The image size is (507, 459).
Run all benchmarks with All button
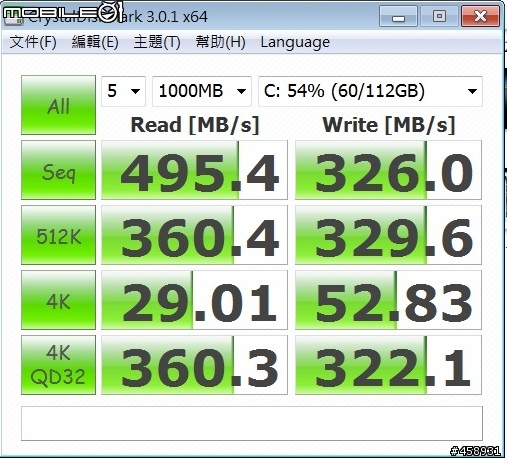click(58, 105)
